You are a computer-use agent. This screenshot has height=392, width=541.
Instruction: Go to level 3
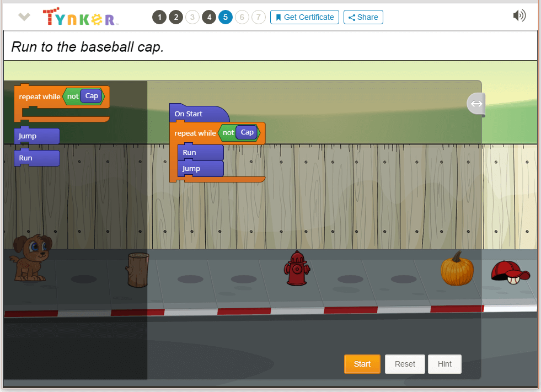click(192, 17)
